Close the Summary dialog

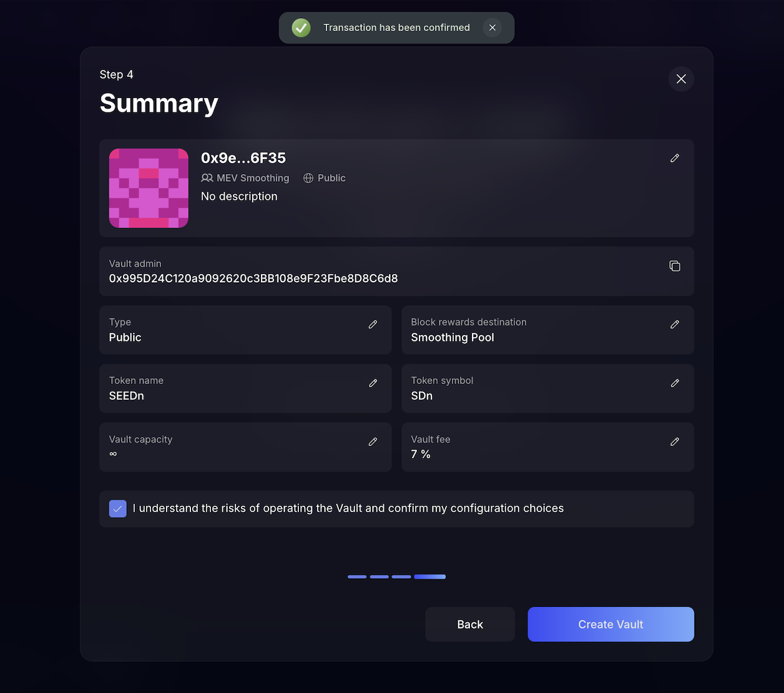pyautogui.click(x=681, y=79)
